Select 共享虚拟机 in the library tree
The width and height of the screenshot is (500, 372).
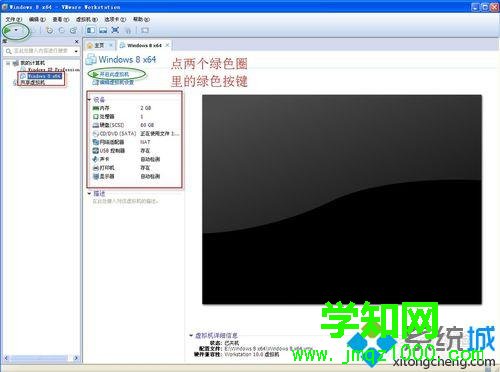click(32, 82)
